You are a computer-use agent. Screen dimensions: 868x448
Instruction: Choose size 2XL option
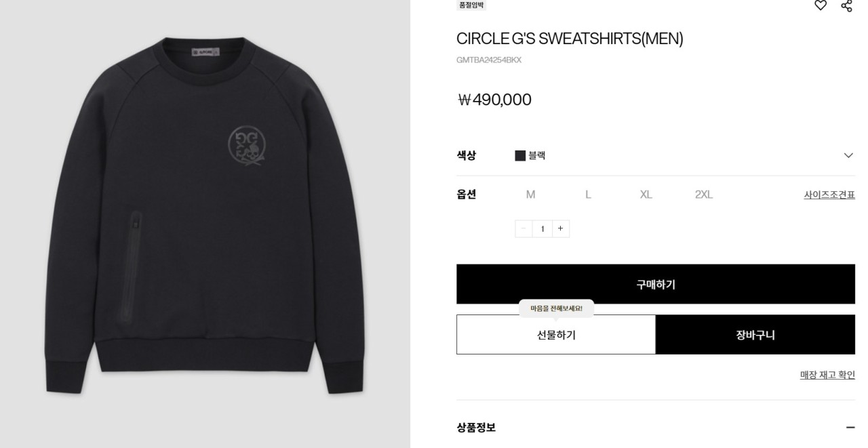(704, 195)
